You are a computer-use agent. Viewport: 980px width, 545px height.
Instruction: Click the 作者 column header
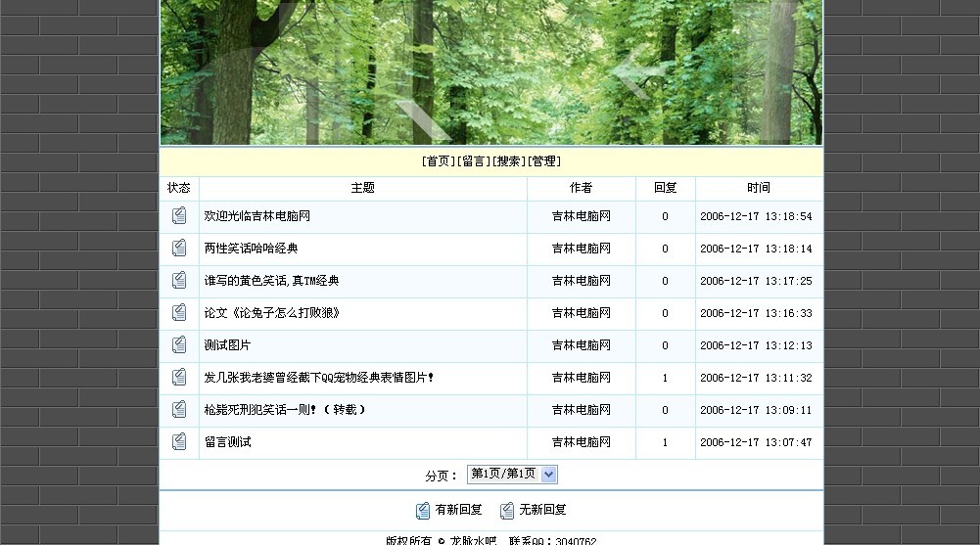coord(581,188)
